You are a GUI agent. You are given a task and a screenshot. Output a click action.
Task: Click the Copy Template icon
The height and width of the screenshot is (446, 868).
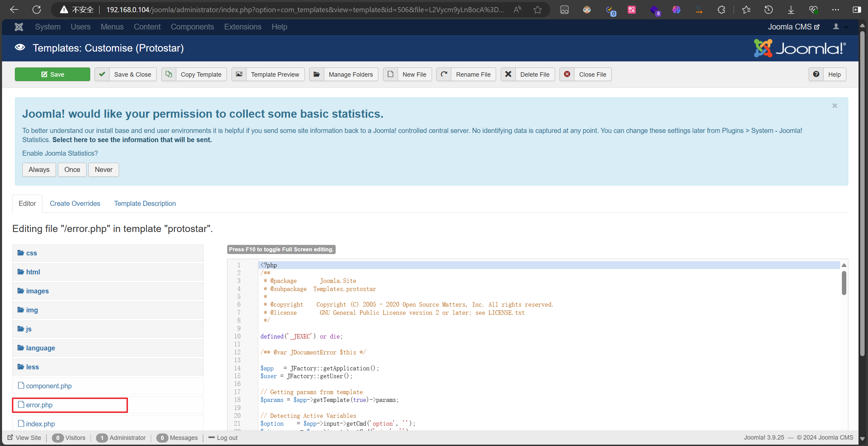coord(169,74)
